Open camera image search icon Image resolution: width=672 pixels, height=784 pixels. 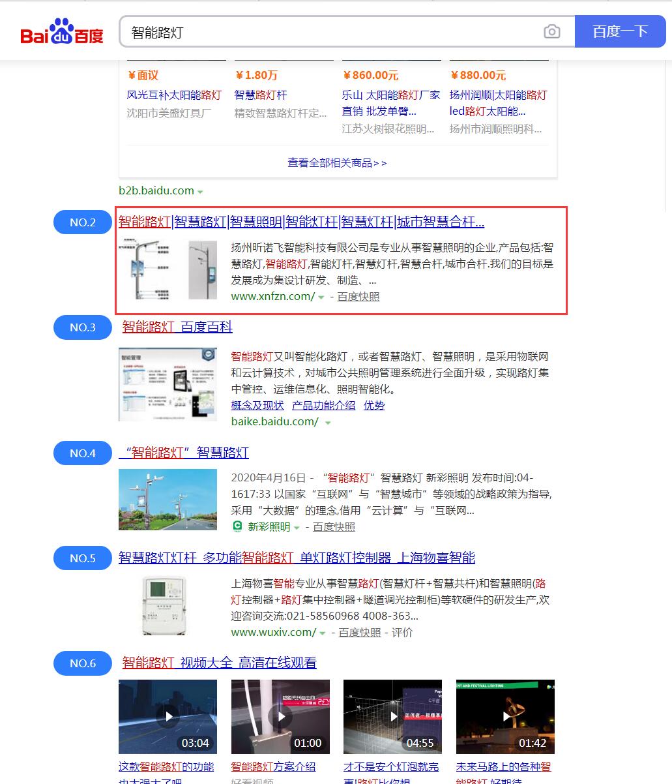tap(552, 31)
